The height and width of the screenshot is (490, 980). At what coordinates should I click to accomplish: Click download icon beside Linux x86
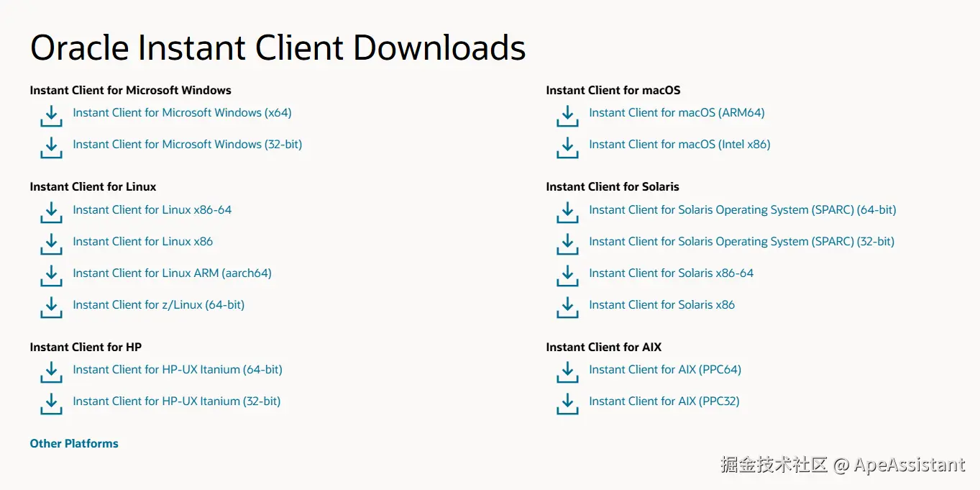coord(51,245)
